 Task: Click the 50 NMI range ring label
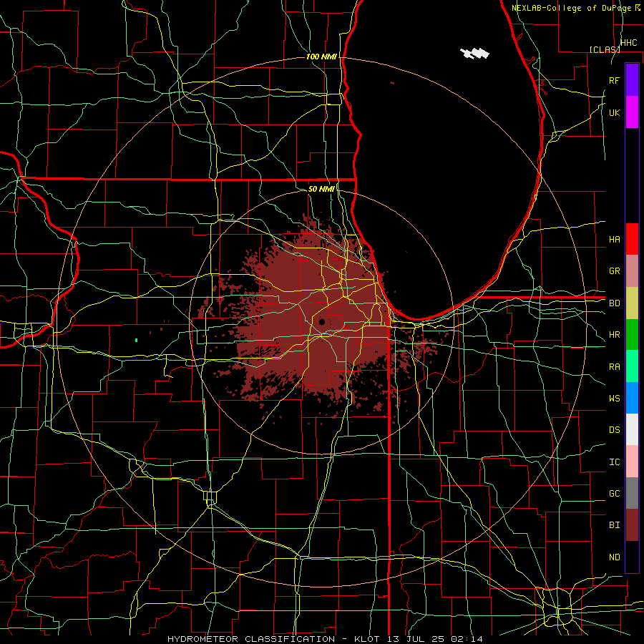coord(321,189)
